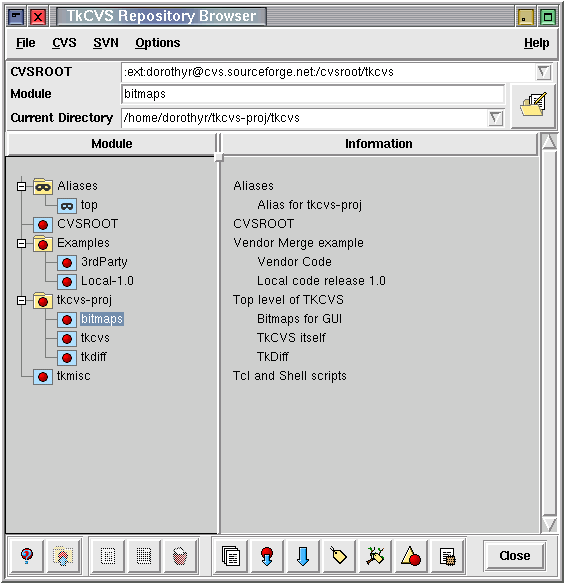Click "Tcl and Shell scripts" text
564x583 pixels.
(290, 376)
